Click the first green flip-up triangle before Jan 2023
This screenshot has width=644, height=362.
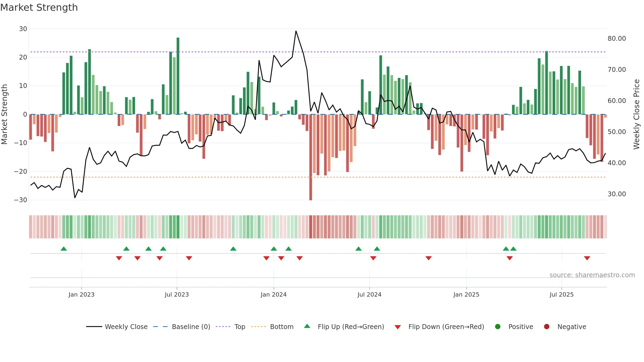pyautogui.click(x=64, y=249)
